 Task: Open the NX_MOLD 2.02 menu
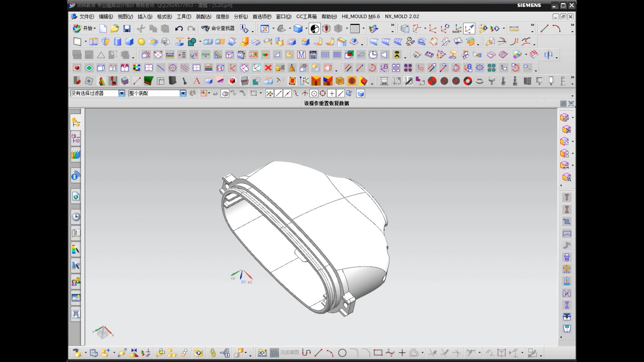tap(402, 16)
